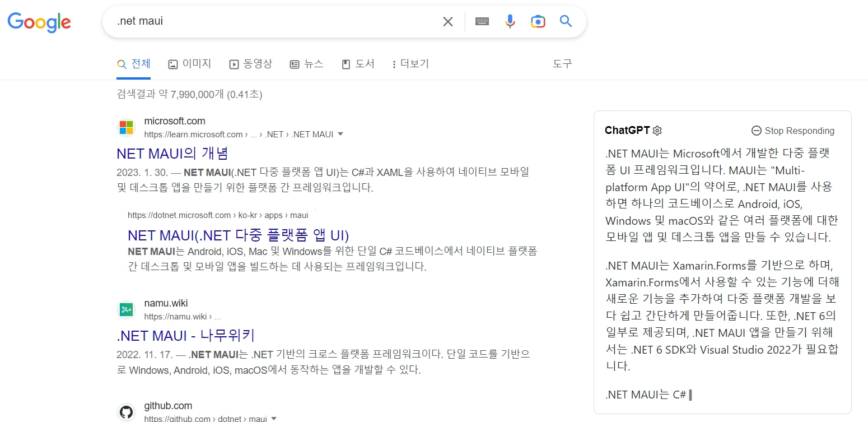Clear the search box with the X icon
Image resolution: width=868 pixels, height=422 pixels.
point(448,22)
